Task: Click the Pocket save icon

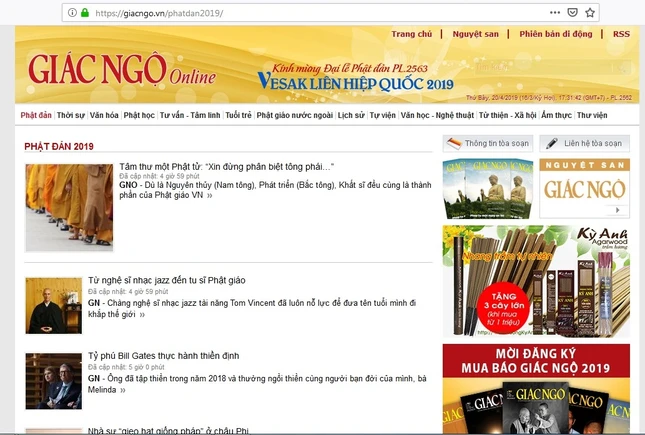Action: click(570, 13)
